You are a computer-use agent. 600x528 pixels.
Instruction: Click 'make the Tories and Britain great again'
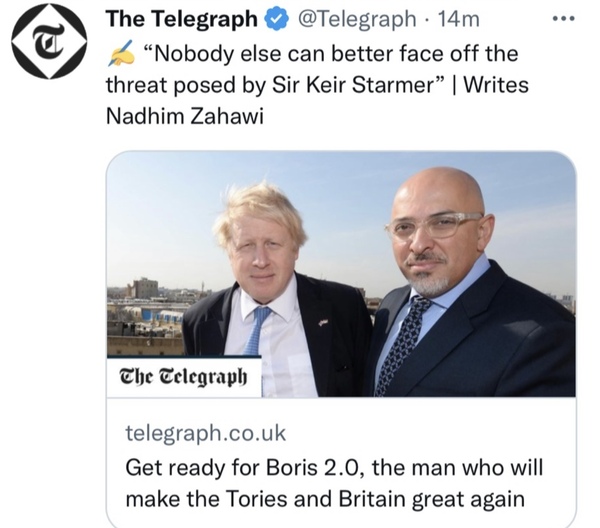pos(325,499)
